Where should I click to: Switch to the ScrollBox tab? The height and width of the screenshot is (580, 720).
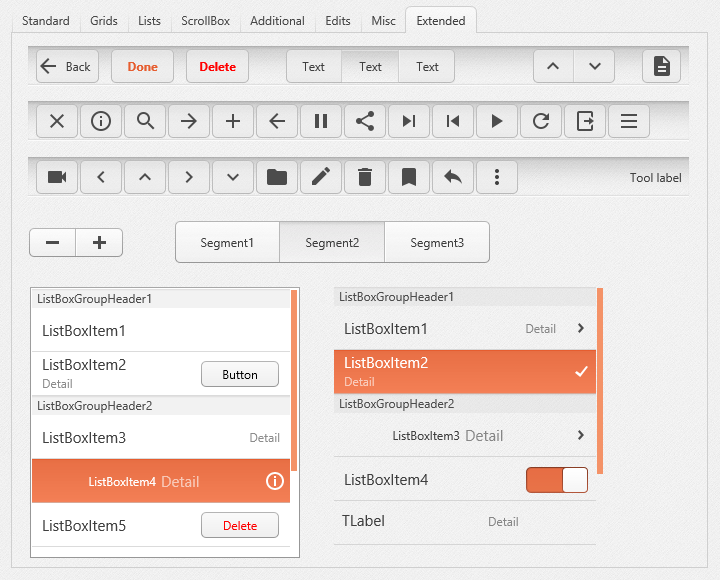click(205, 21)
